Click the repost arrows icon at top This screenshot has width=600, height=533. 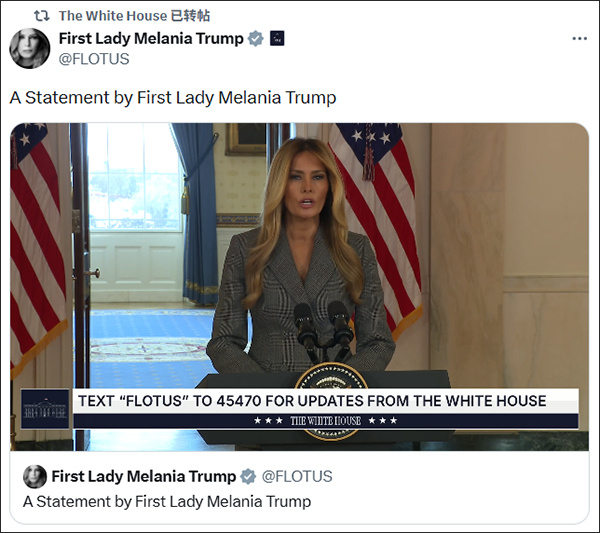point(41,16)
